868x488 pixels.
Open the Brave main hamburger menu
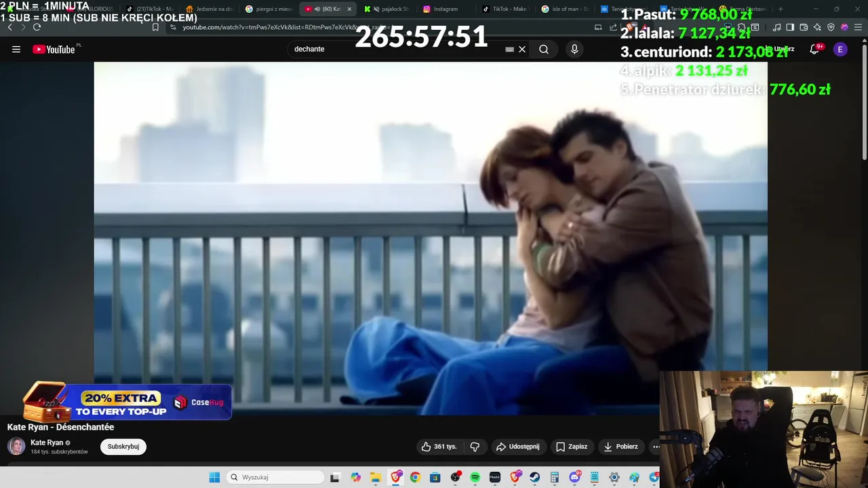858,27
